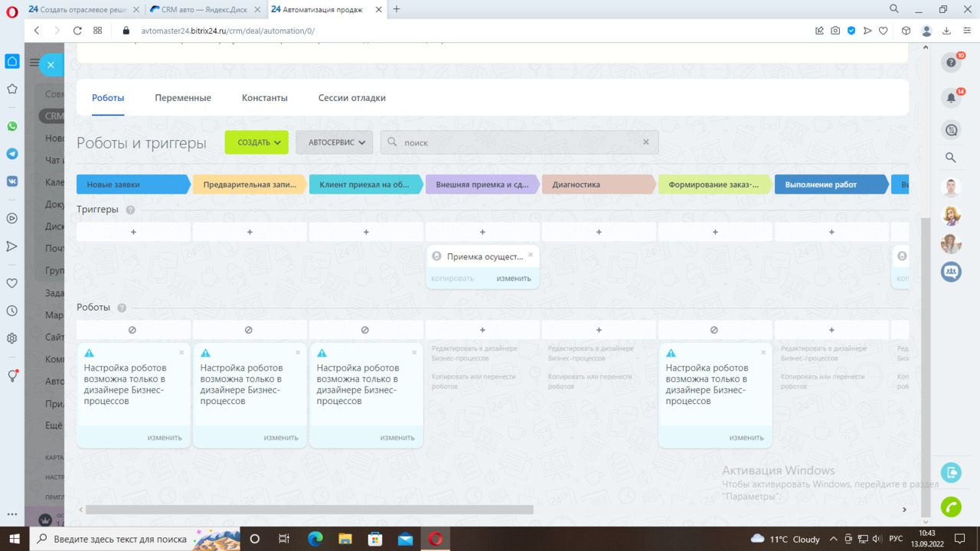Open the Создать dropdown button
980x551 pixels.
coord(256,142)
